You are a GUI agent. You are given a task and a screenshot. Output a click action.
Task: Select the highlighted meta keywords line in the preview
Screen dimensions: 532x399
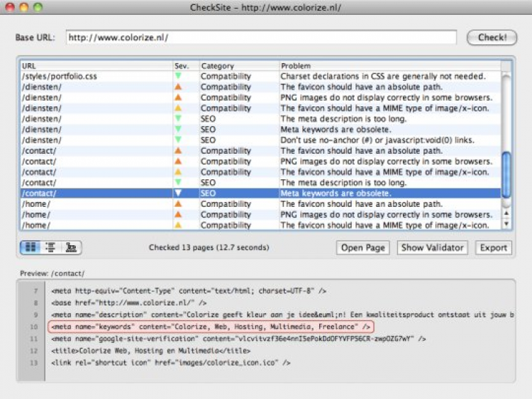coord(211,327)
